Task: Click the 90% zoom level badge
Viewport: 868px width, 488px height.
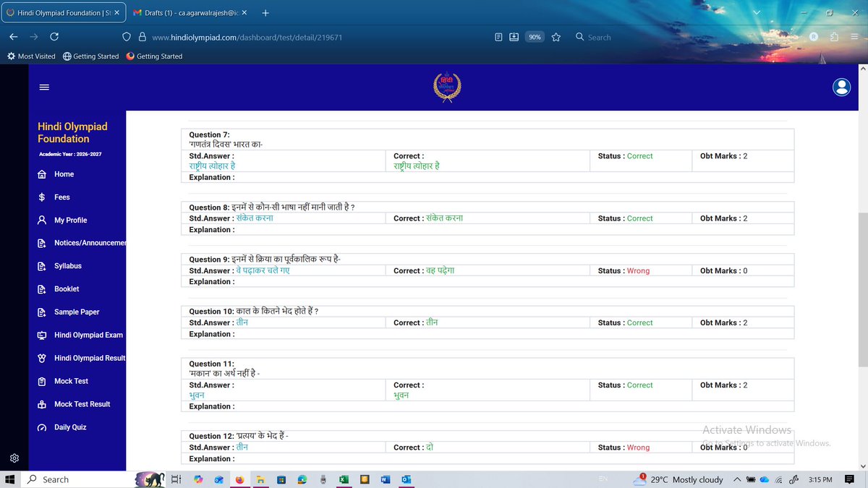Action: 535,37
